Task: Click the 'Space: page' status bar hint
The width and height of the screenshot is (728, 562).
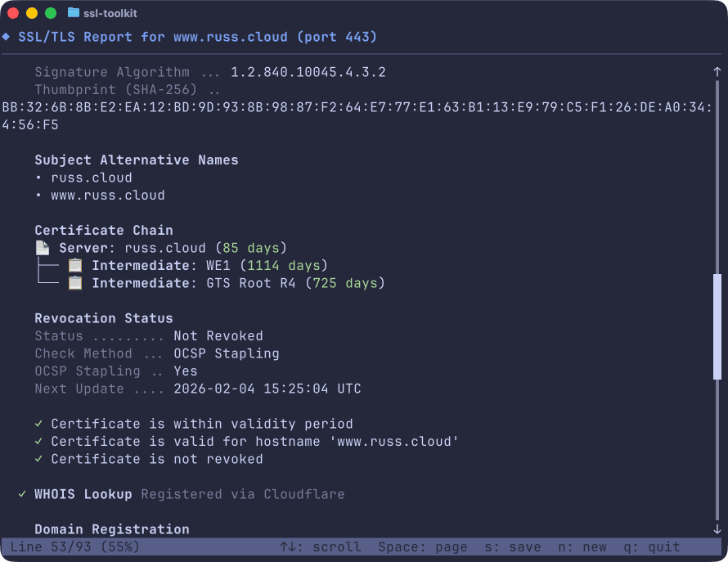Action: [423, 546]
